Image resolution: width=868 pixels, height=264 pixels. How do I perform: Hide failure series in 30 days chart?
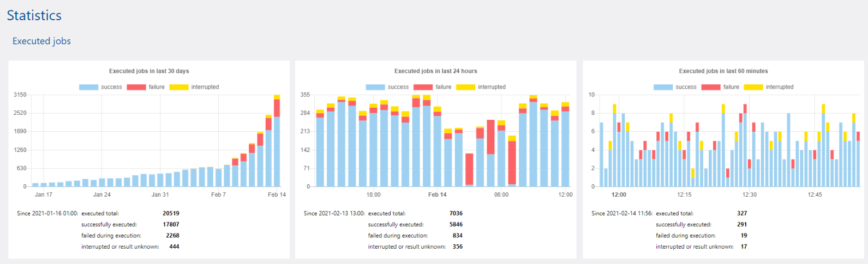coord(136,87)
